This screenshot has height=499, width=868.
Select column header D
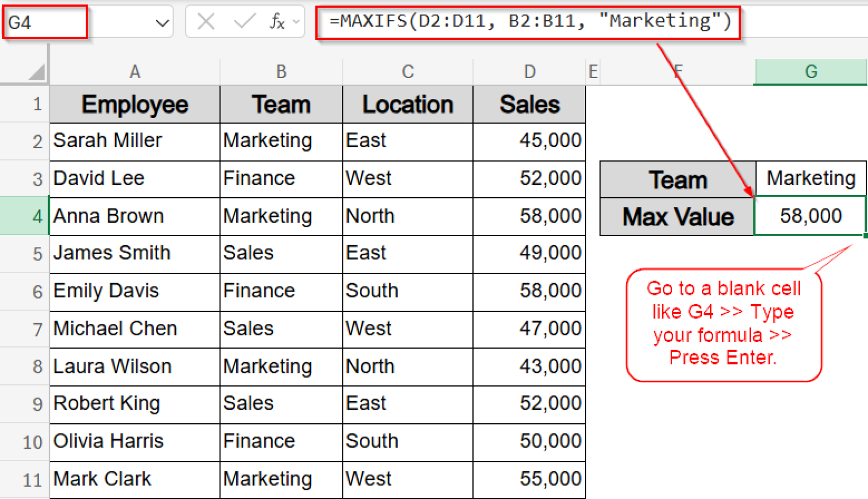coord(529,71)
